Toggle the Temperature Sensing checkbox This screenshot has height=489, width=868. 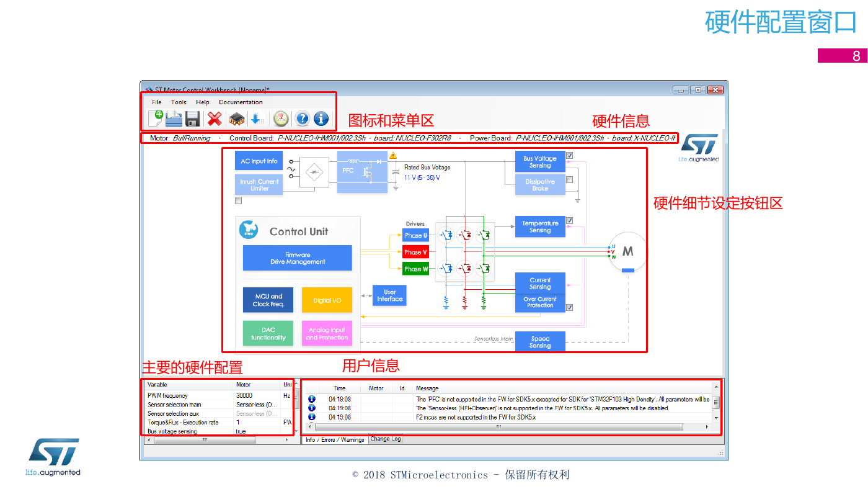pyautogui.click(x=569, y=220)
